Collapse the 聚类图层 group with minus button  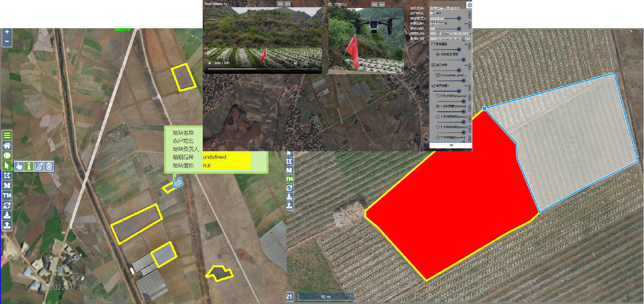click(466, 44)
